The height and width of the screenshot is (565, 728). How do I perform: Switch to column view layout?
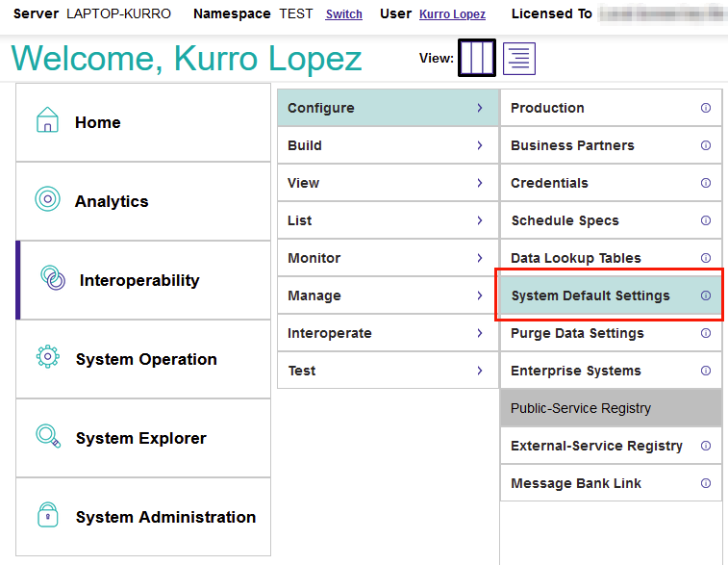point(477,59)
